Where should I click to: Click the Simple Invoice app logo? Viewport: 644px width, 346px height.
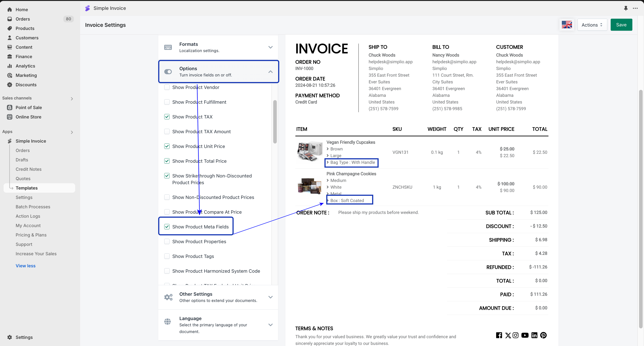coord(87,8)
